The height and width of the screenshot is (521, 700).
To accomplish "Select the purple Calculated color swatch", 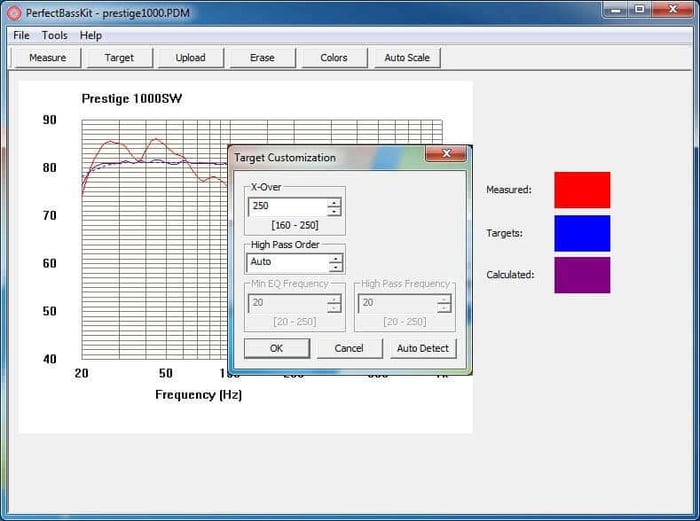I will click(582, 275).
